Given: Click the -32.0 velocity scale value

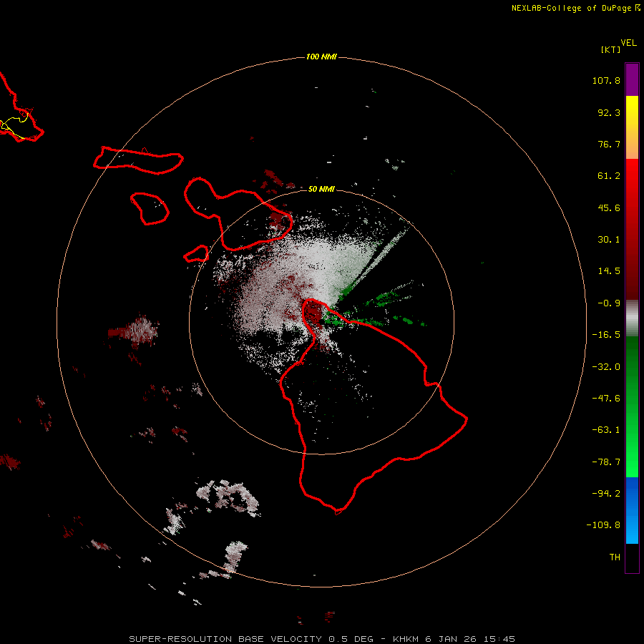Looking at the screenshot, I should [x=606, y=367].
